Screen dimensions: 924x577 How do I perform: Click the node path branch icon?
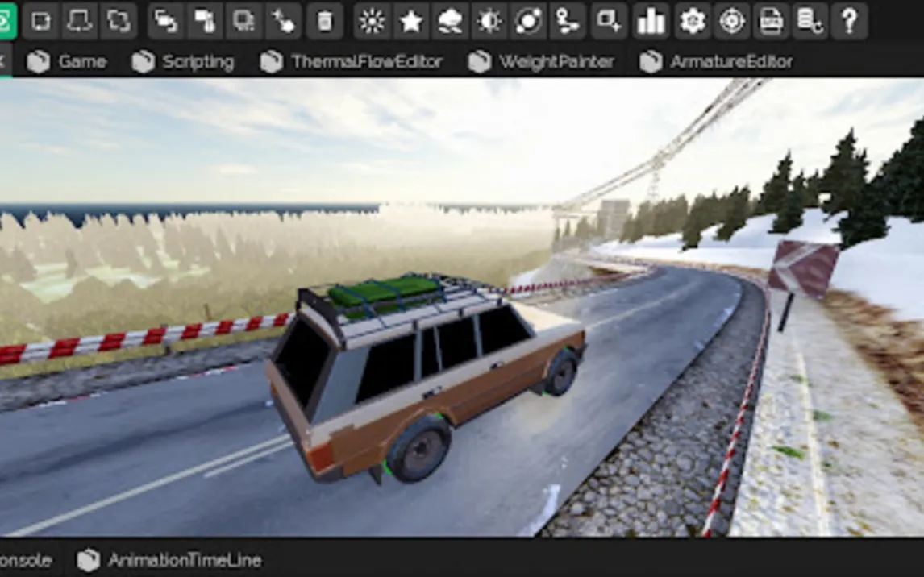[x=568, y=22]
